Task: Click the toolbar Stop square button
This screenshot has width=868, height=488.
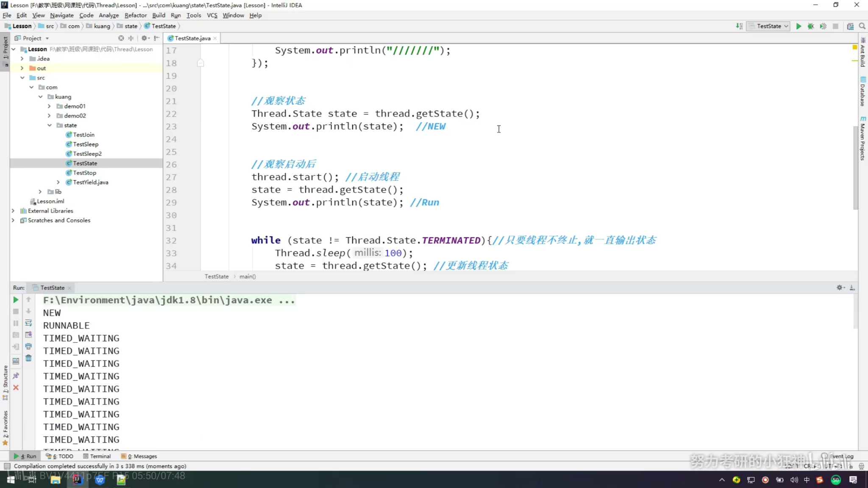Action: point(835,26)
